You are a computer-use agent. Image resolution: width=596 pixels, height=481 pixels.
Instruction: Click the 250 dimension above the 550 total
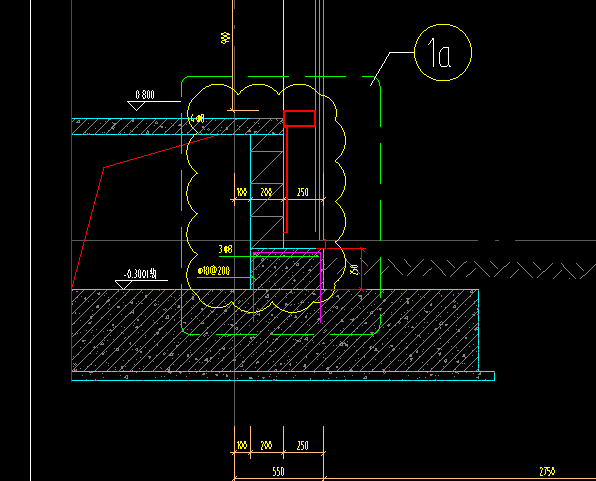coord(303,445)
